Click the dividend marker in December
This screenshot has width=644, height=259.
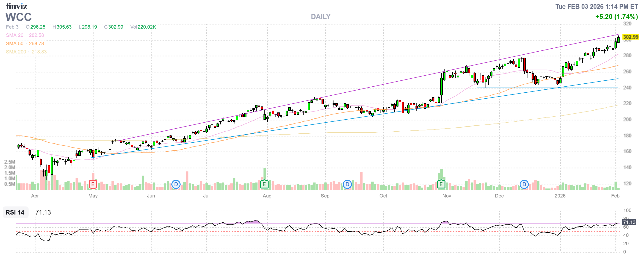tap(524, 185)
